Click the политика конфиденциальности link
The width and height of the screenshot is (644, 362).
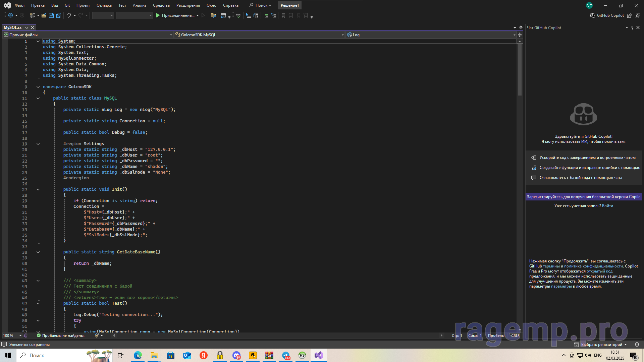[593, 266]
